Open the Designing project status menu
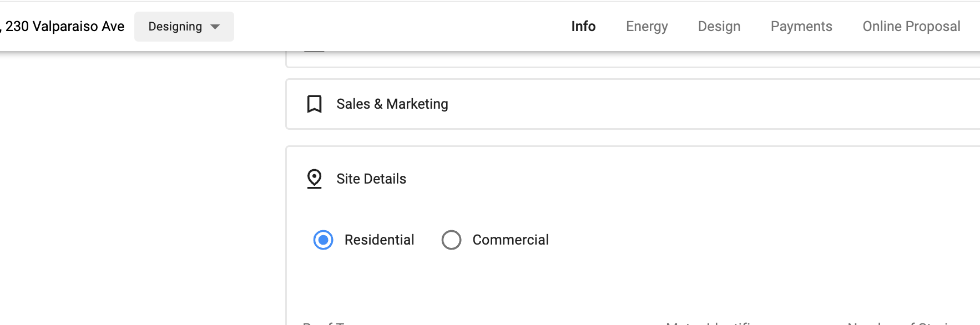980x325 pixels. tap(175, 27)
